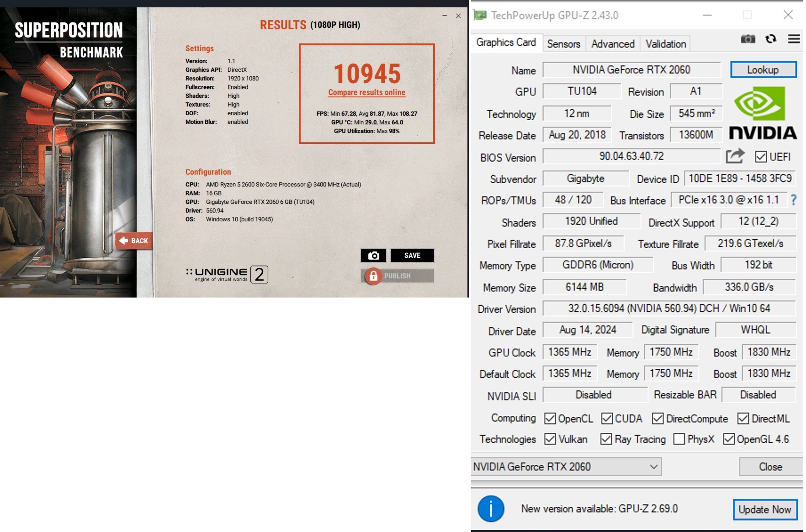Open the GPU-Z hamburger menu
Viewport: 806px width, 532px height.
(794, 39)
